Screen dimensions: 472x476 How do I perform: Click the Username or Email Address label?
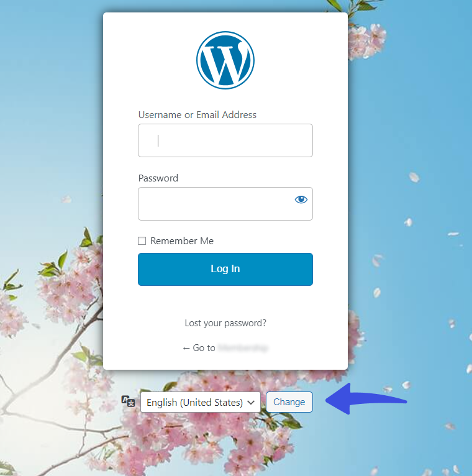pyautogui.click(x=197, y=115)
